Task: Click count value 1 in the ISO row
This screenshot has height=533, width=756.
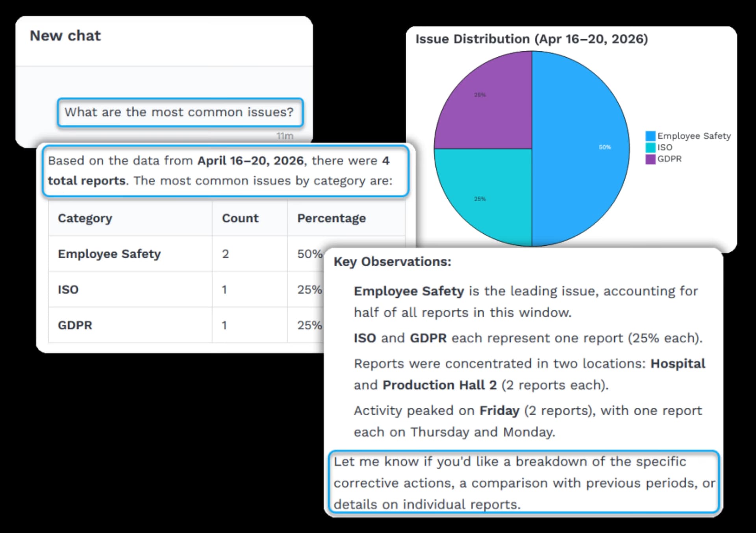Action: pyautogui.click(x=224, y=290)
